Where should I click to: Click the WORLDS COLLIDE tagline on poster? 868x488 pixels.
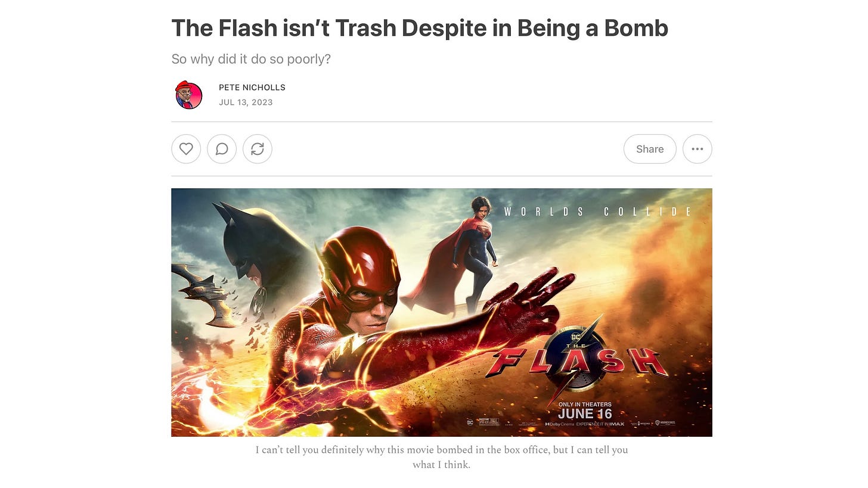pyautogui.click(x=598, y=212)
